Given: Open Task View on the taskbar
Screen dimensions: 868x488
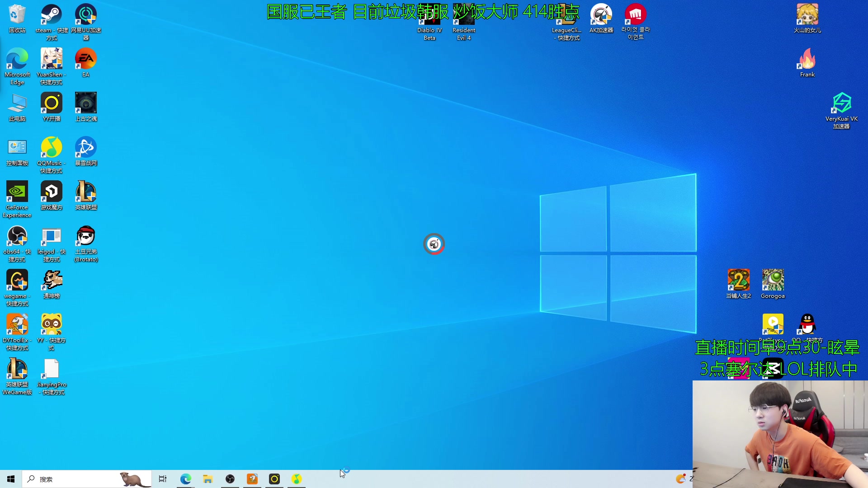Looking at the screenshot, I should pyautogui.click(x=163, y=479).
